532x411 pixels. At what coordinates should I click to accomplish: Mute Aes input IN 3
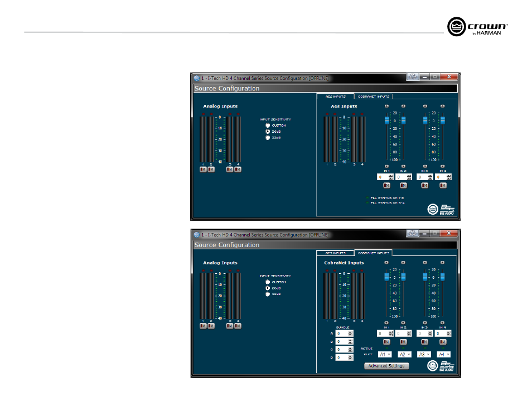tap(424, 185)
